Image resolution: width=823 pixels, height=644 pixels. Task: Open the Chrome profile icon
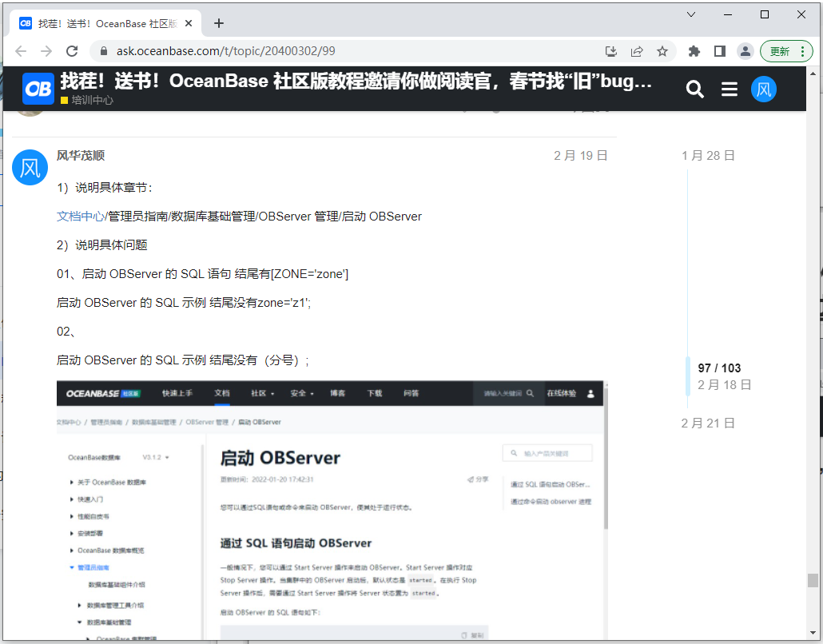coord(745,51)
